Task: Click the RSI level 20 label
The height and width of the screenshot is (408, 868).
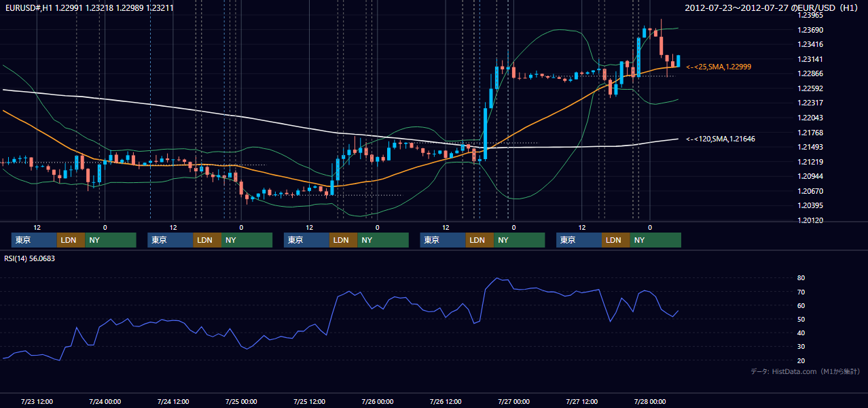Action: 801,360
